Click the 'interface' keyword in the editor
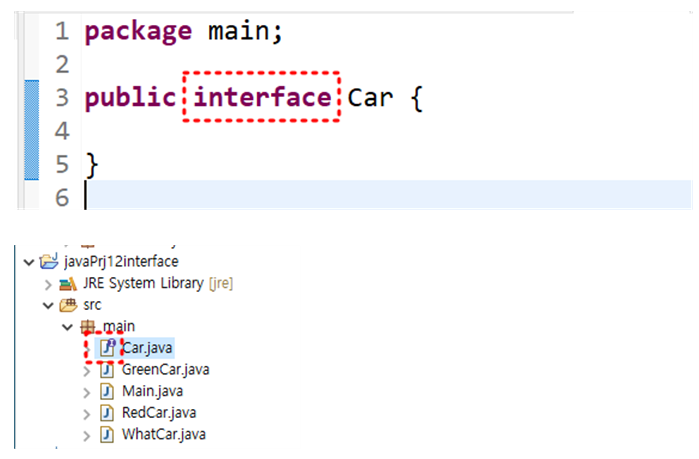This screenshot has width=699, height=459. [x=262, y=97]
